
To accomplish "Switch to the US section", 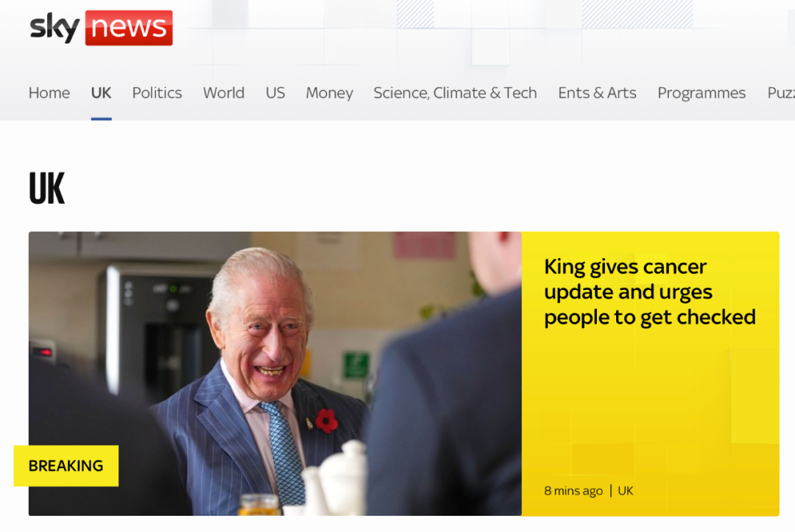I will tap(275, 93).
